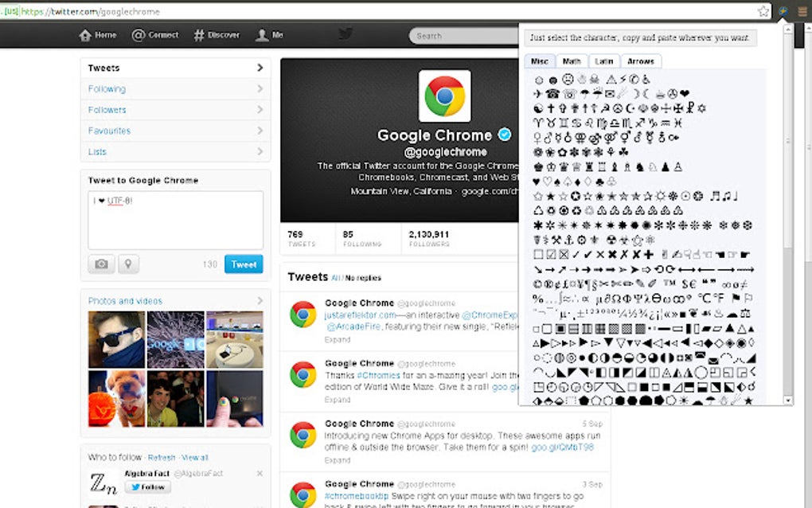
Task: Switch to the Math tab in the popup
Action: click(572, 61)
